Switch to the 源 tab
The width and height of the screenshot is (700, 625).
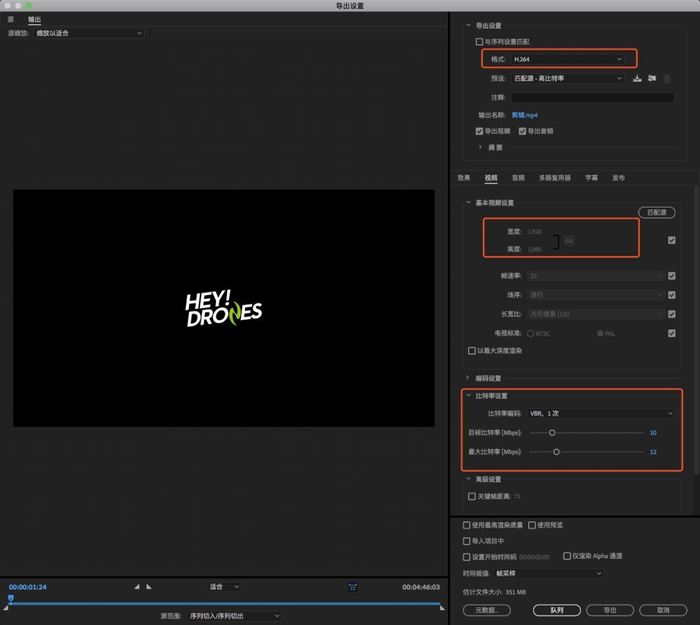(11, 19)
